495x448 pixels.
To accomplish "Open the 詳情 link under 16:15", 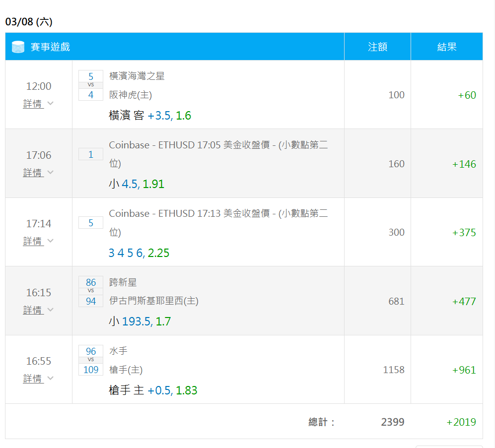I will coord(33,310).
